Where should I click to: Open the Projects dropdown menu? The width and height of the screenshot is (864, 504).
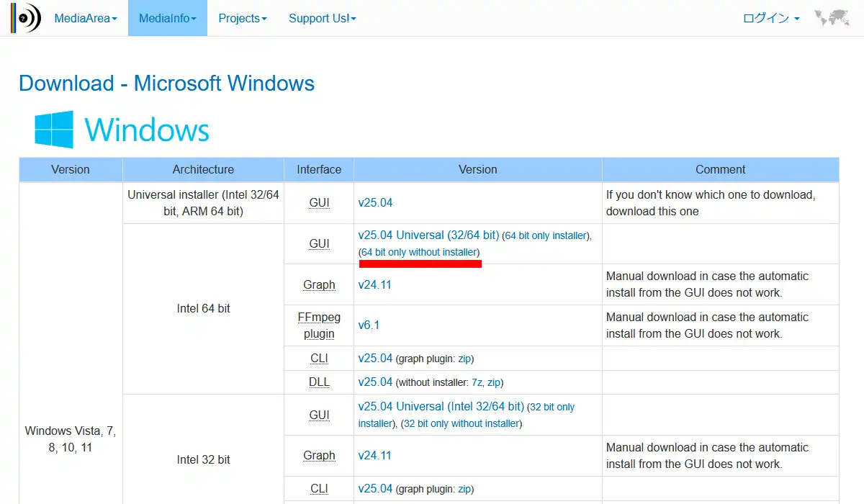[x=243, y=18]
